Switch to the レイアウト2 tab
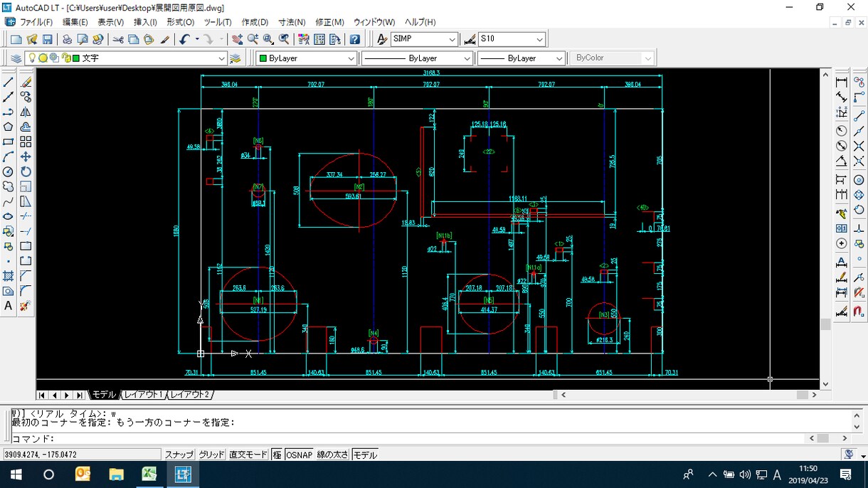Image resolution: width=868 pixels, height=488 pixels. coord(190,395)
